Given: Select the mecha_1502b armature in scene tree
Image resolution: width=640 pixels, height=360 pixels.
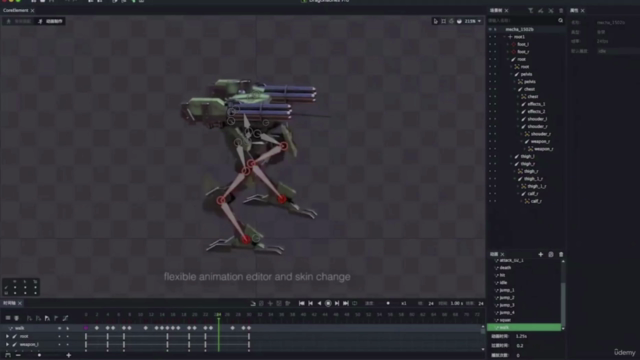Looking at the screenshot, I should point(519,29).
